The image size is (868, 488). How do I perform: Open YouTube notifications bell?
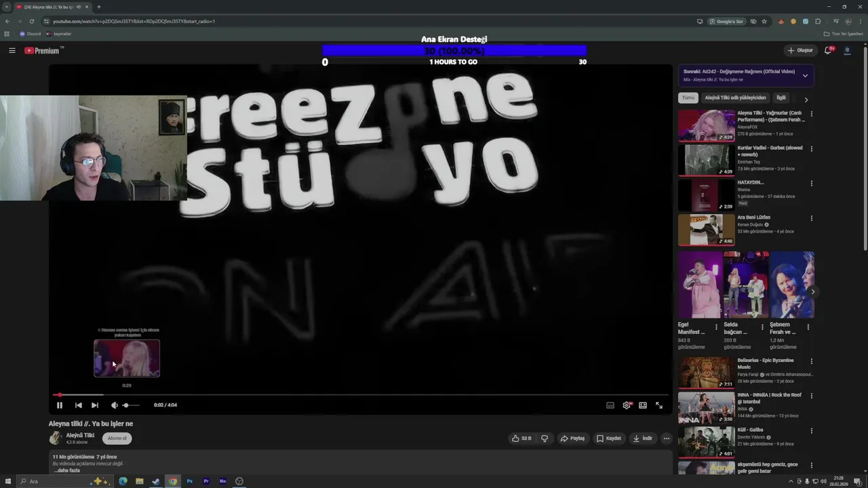point(828,50)
